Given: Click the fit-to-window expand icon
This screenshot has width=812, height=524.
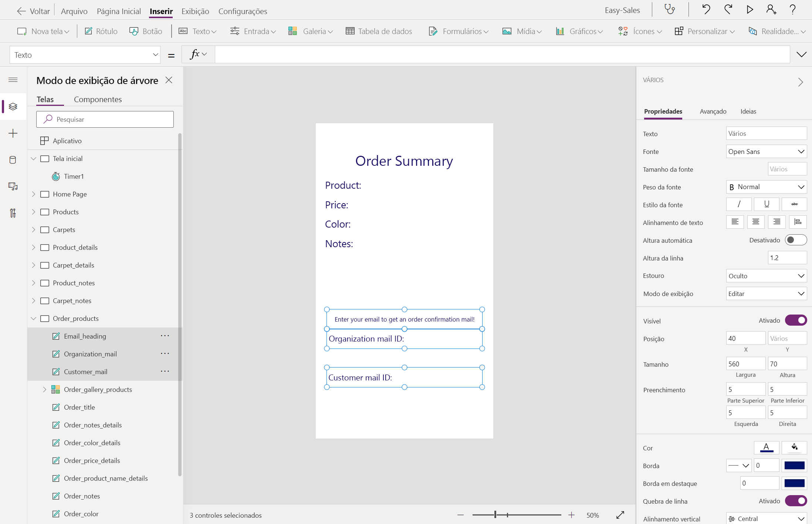Looking at the screenshot, I should pyautogui.click(x=620, y=515).
